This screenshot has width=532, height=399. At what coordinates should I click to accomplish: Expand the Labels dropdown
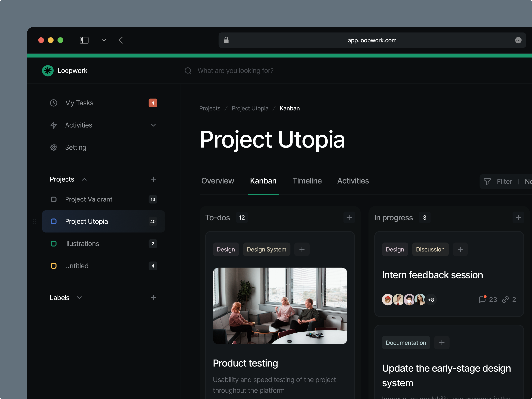(x=79, y=298)
